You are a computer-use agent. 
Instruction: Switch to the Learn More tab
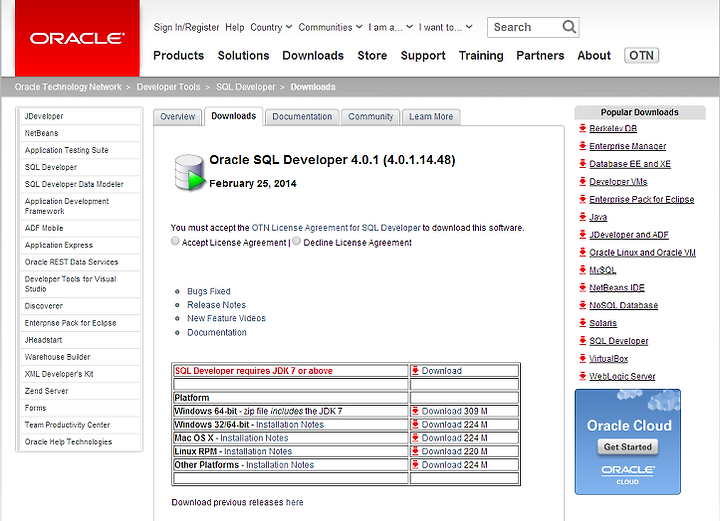pos(431,117)
